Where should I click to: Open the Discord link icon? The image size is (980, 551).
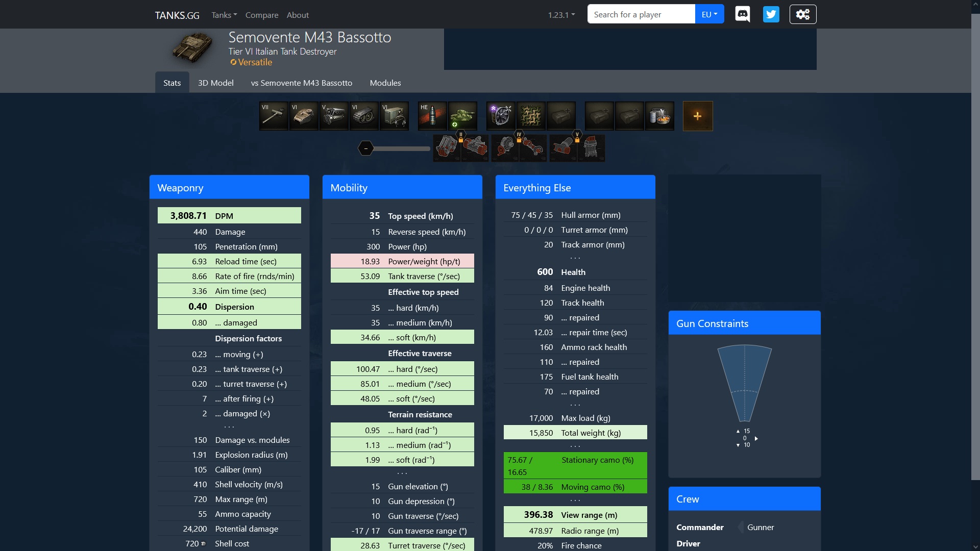point(742,14)
